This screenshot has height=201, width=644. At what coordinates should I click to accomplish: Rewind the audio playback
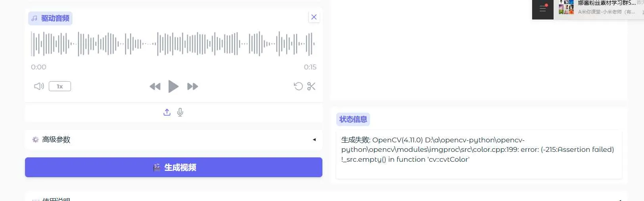tap(155, 86)
